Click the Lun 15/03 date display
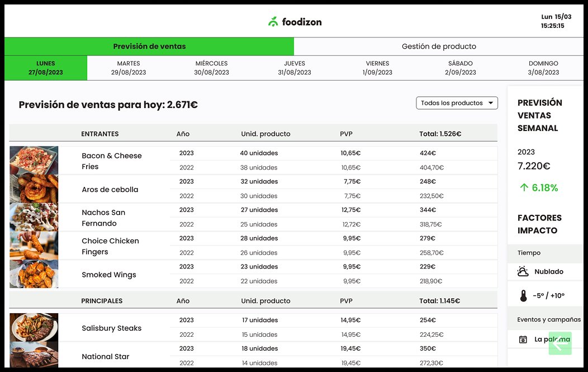 pyautogui.click(x=556, y=17)
